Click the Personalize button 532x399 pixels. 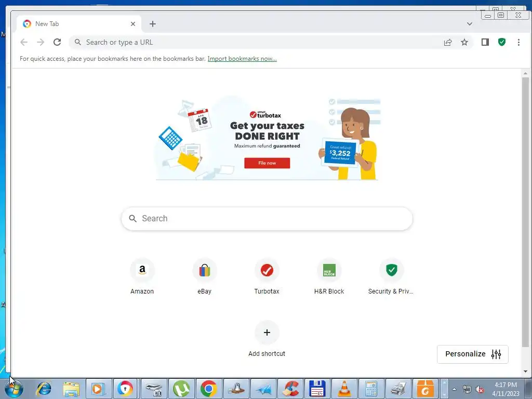click(473, 354)
